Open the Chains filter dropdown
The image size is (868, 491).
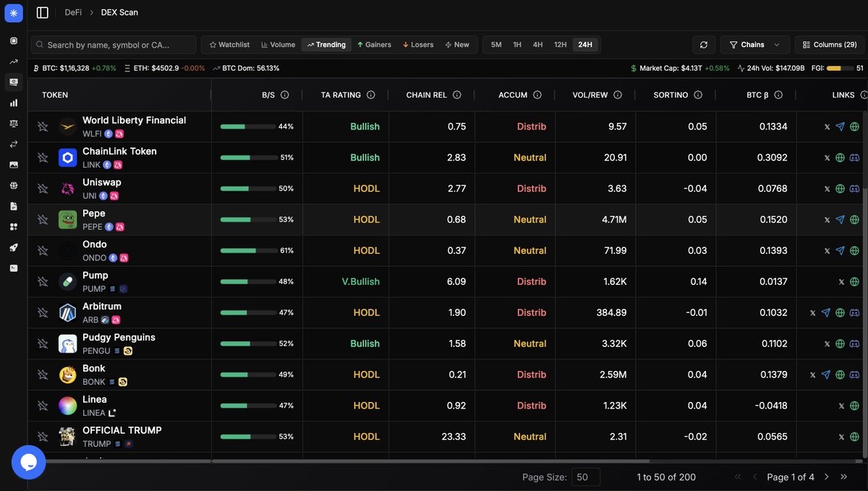click(754, 45)
